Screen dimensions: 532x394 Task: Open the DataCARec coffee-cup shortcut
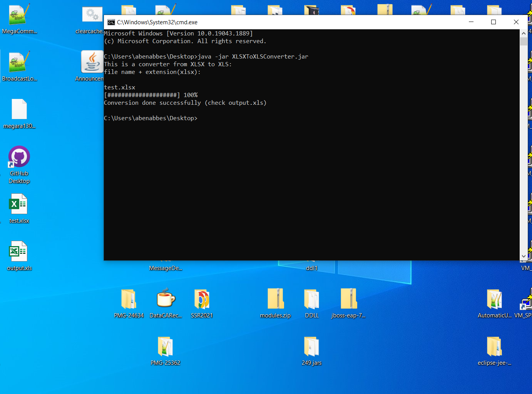point(166,300)
